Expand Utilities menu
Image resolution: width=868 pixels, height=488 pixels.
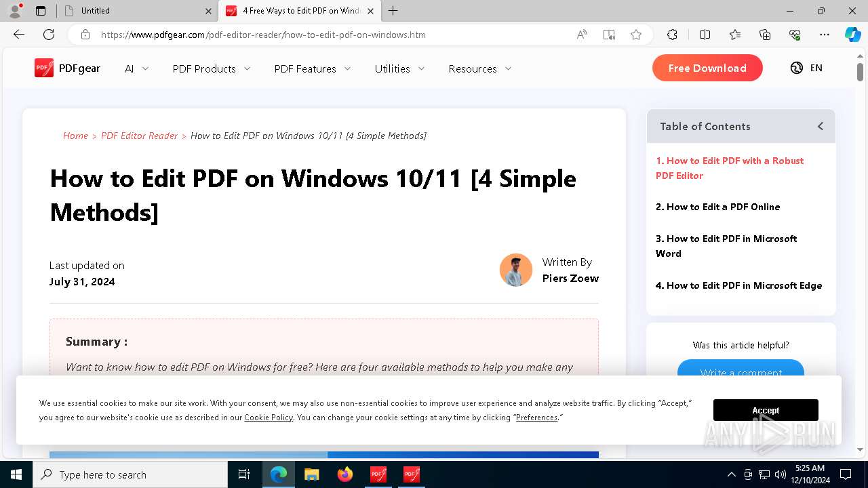pyautogui.click(x=400, y=68)
